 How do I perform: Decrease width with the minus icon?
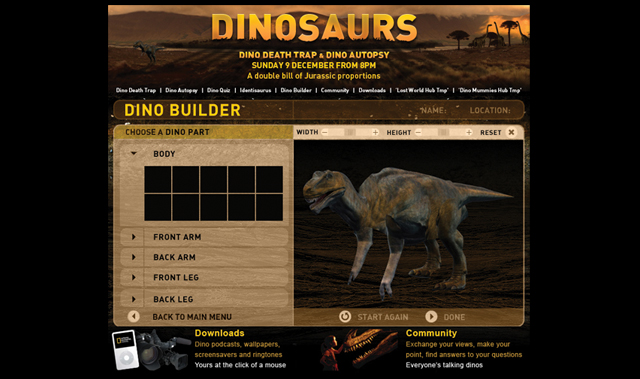tap(325, 132)
